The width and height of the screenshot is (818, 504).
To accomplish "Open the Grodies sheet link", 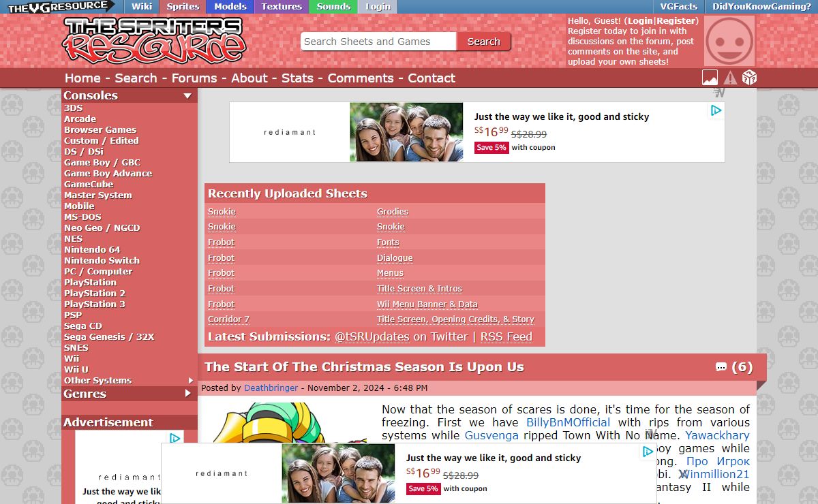I will click(x=393, y=212).
